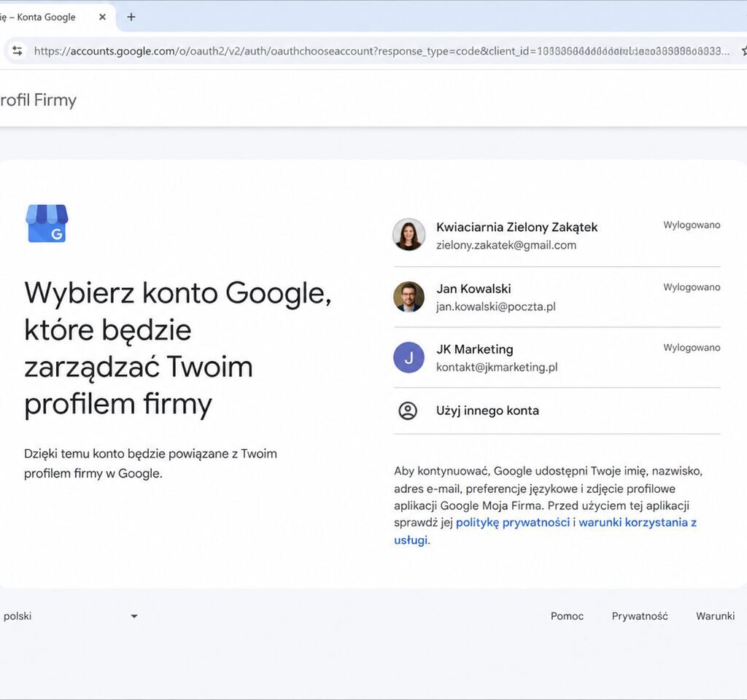
Task: Click the Profil Firmy header title
Action: point(38,100)
